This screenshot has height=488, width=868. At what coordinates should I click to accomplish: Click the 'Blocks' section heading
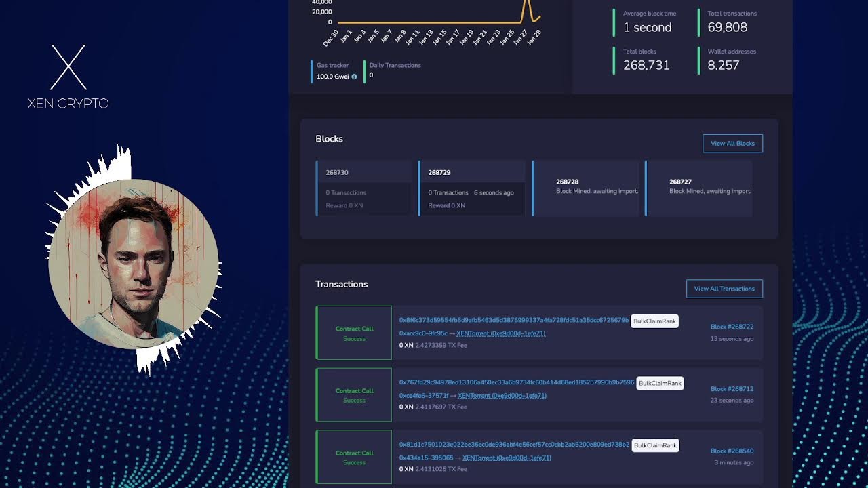click(x=329, y=139)
